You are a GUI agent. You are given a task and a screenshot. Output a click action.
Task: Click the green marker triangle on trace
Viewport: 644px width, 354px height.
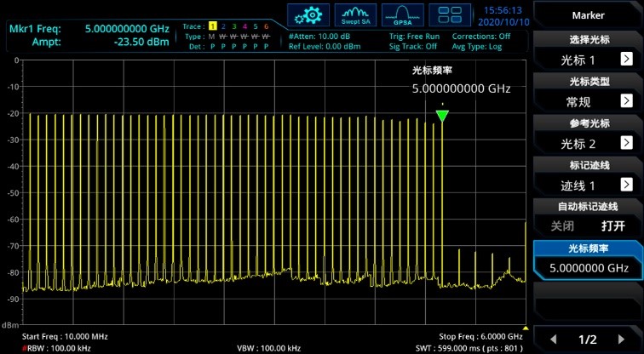[441, 116]
